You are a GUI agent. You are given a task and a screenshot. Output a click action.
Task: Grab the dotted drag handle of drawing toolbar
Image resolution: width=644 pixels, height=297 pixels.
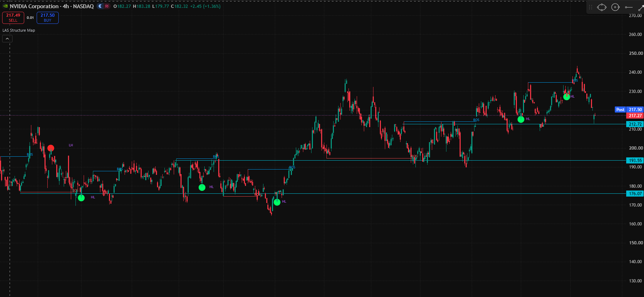[591, 7]
